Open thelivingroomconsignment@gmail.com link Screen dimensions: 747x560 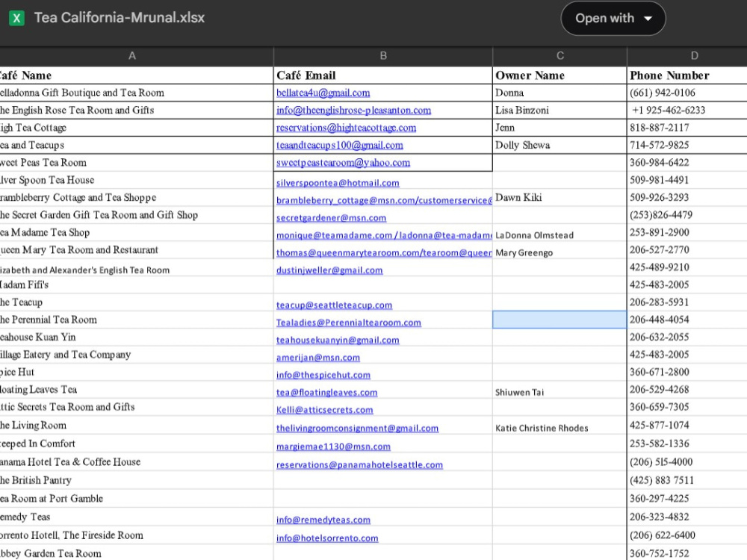tap(357, 428)
